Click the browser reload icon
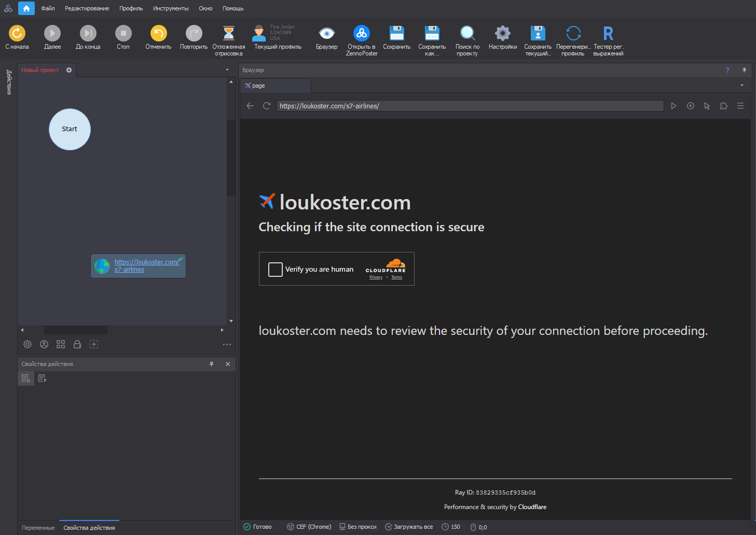This screenshot has width=756, height=535. coord(267,106)
